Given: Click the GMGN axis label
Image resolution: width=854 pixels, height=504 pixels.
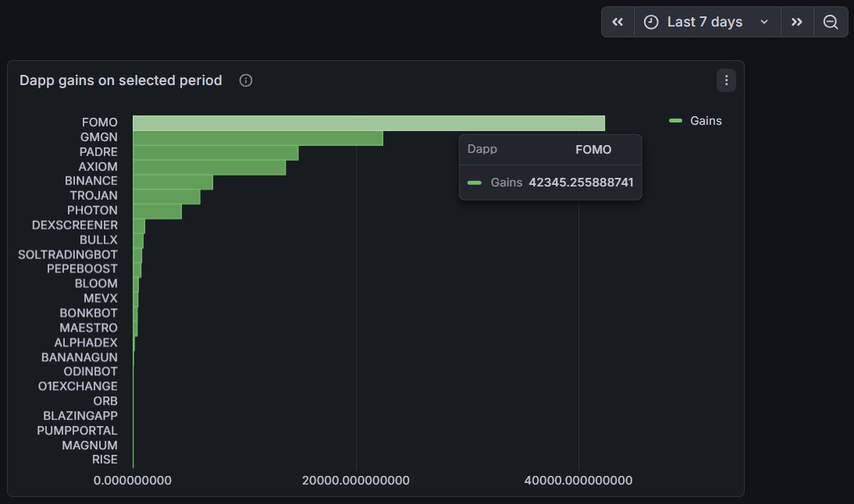Looking at the screenshot, I should [98, 137].
